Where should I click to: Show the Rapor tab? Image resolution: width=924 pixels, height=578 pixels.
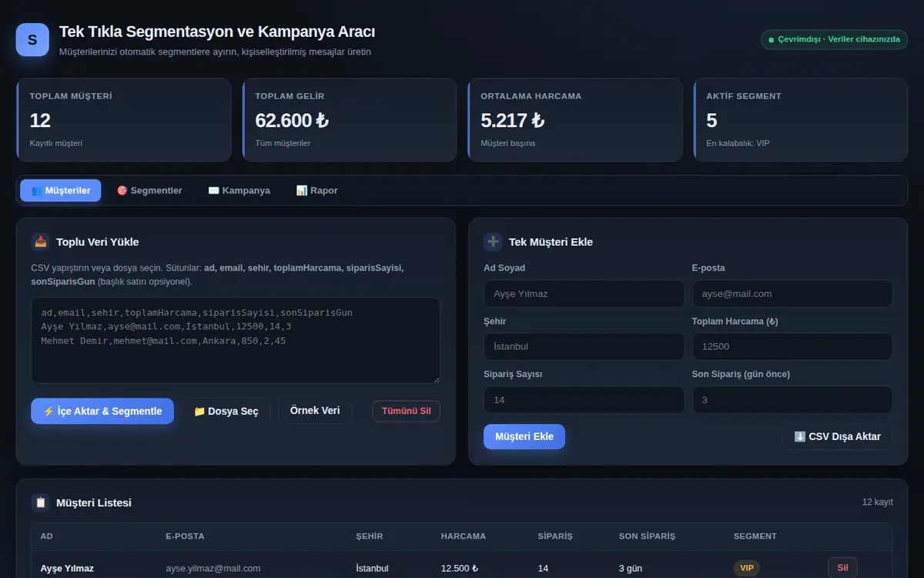coord(317,190)
